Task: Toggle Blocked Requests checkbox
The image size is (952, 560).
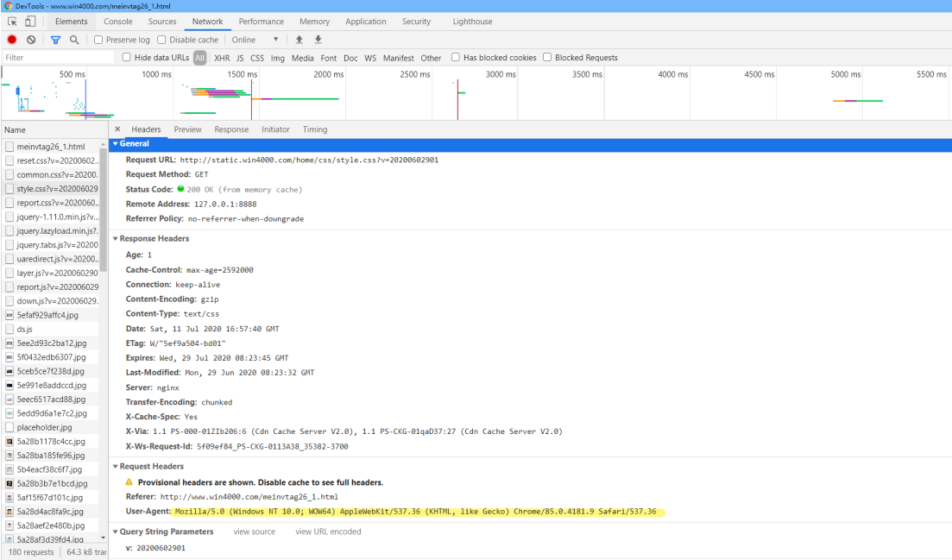Action: coord(547,57)
